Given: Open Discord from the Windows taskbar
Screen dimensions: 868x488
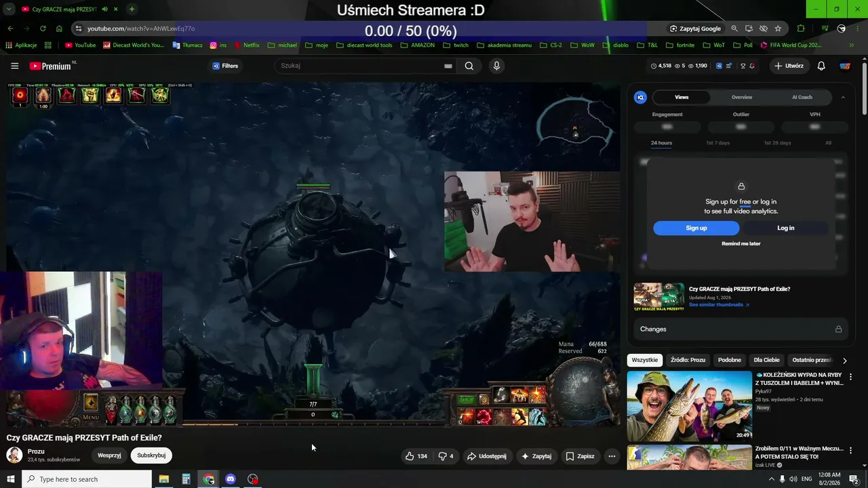Looking at the screenshot, I should pos(231,479).
